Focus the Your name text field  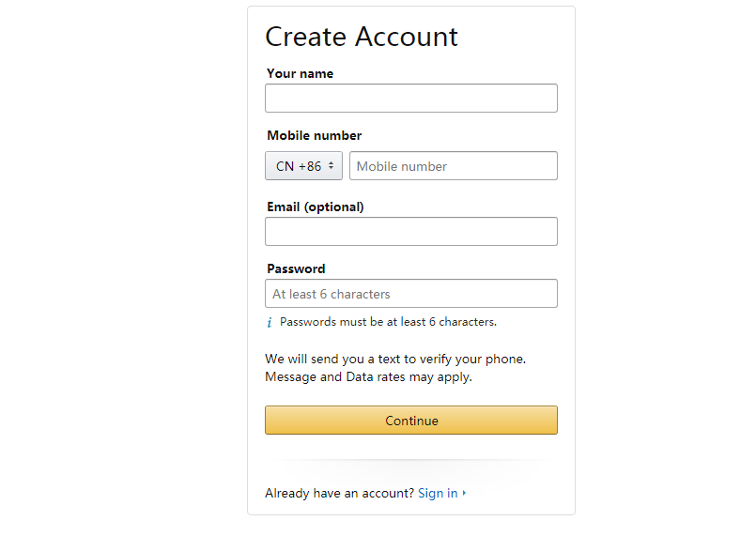tap(410, 99)
